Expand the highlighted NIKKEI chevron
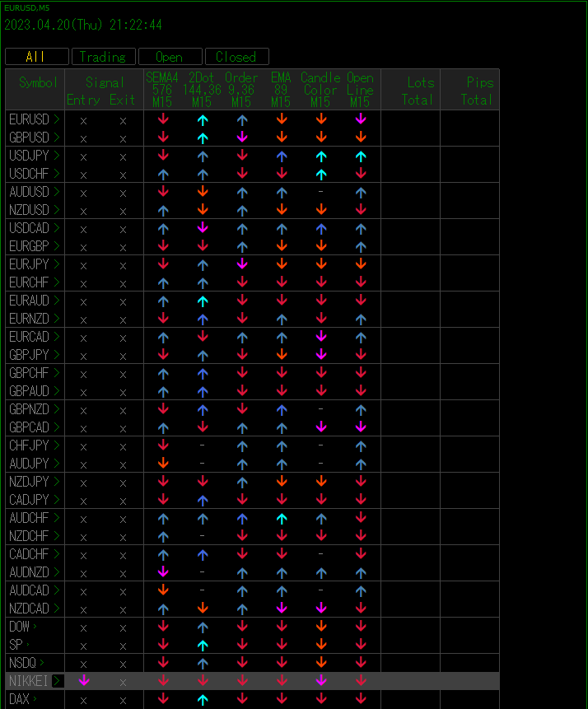 tap(58, 680)
